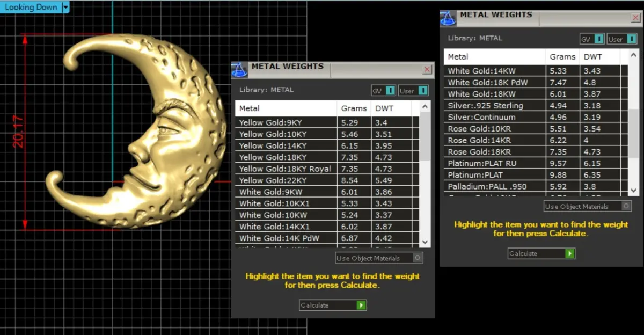This screenshot has width=644, height=335.
Task: Click Calculate button in left Metal Weights window
Action: pyautogui.click(x=333, y=305)
